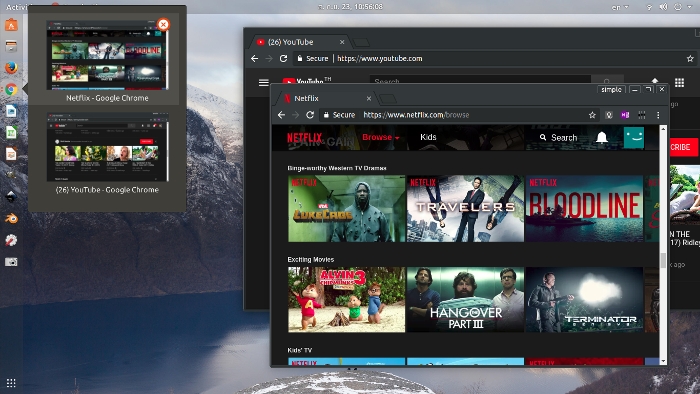Click the Exciting Movies row heading
The image size is (700, 394).
311,259
